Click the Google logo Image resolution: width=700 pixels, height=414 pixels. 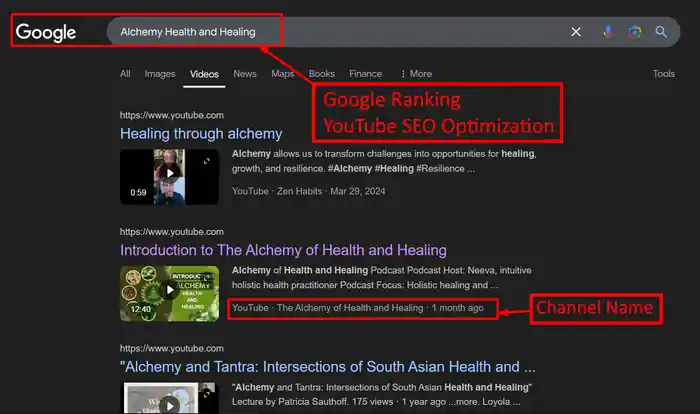[x=46, y=32]
